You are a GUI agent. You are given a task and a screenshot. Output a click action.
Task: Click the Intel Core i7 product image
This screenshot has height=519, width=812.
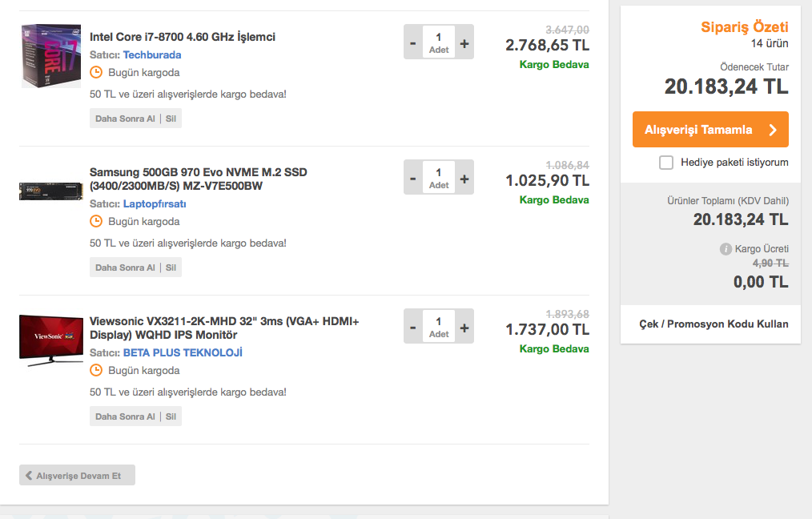51,55
